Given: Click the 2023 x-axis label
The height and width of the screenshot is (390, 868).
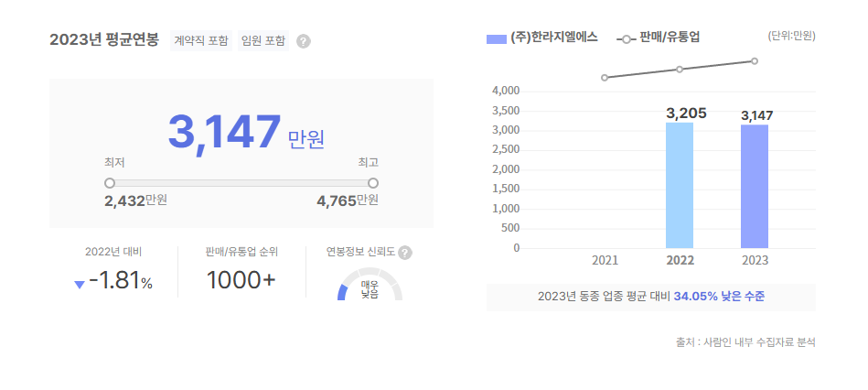Looking at the screenshot, I should [x=755, y=260].
